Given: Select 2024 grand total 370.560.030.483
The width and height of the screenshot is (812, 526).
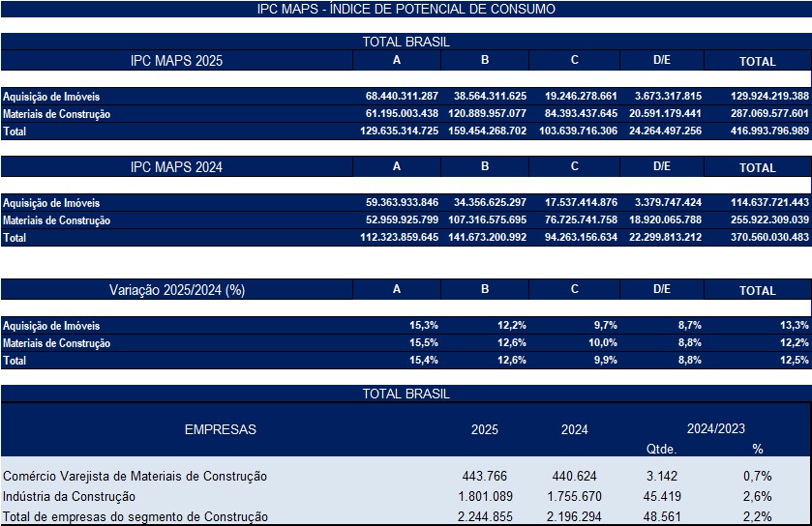Looking at the screenshot, I should pyautogui.click(x=769, y=237).
